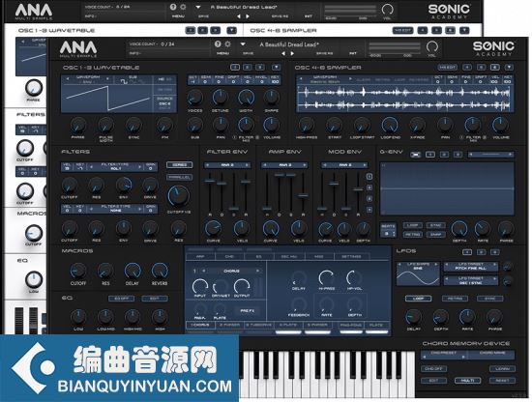Open the ARP tab in center panel

point(200,257)
